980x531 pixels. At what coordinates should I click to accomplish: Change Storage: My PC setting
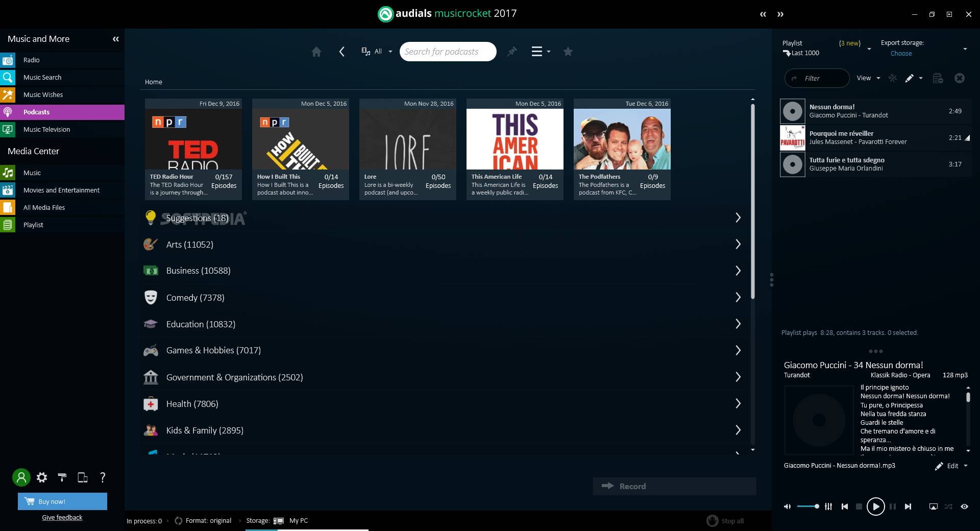277,521
